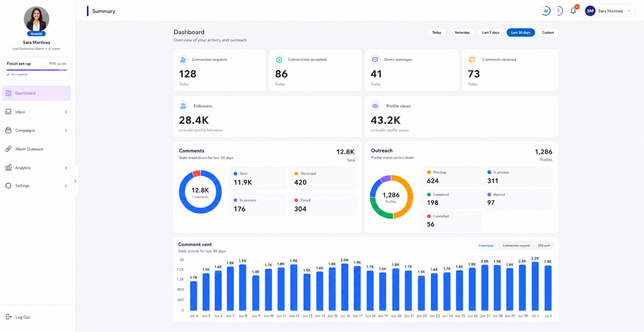This screenshot has width=644, height=332.
Task: Open Dashboard in the sidebar
Action: click(37, 93)
